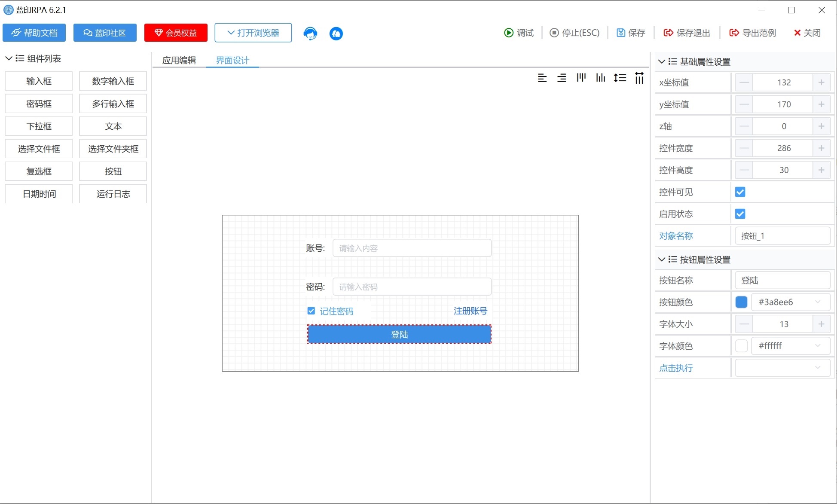Click 保存退出 to save and exit

(687, 33)
